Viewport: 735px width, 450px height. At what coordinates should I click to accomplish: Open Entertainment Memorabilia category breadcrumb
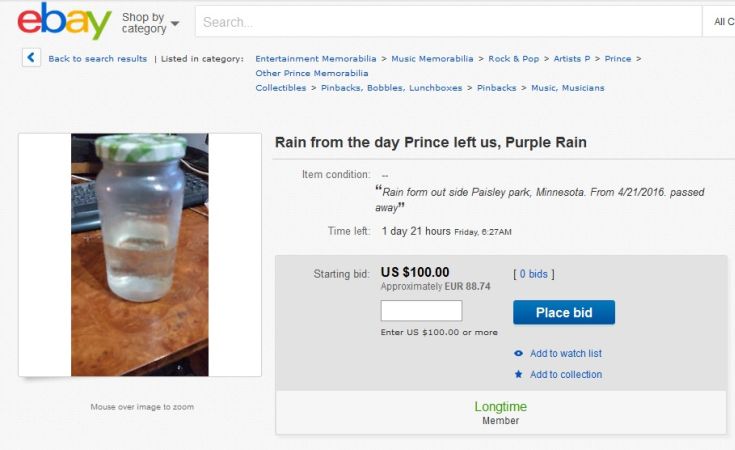tap(314, 59)
